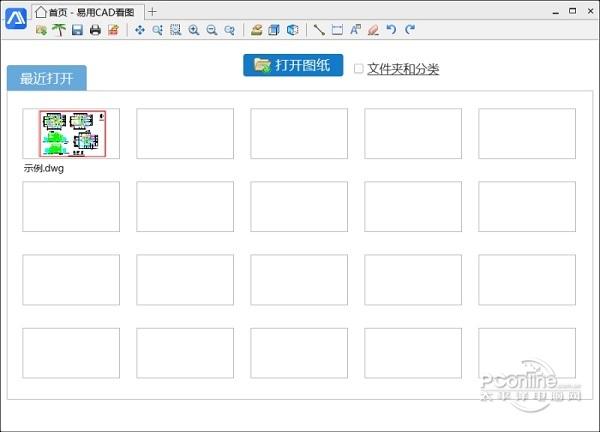Click the zoom previous magnifier icon

tap(230, 30)
